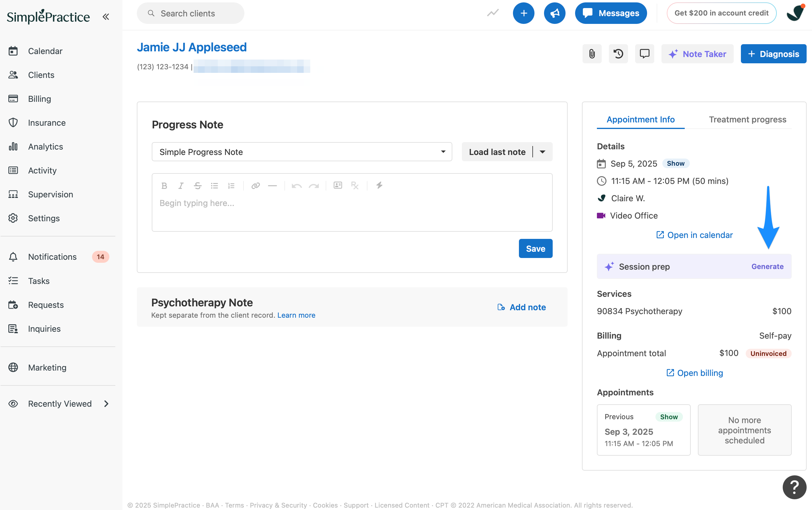Insert a link in the note
This screenshot has width=812, height=510.
click(256, 185)
